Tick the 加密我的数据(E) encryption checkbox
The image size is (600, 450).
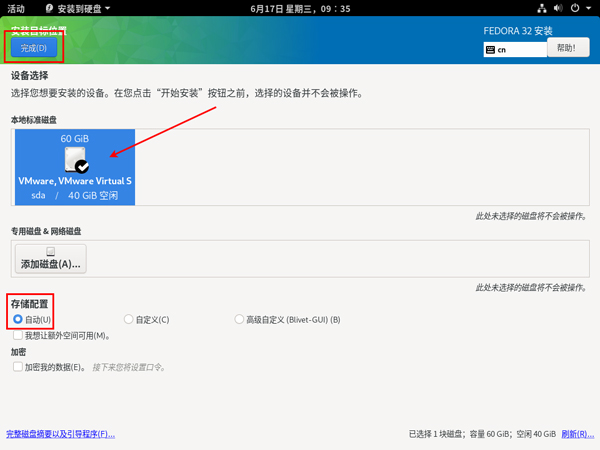(x=18, y=367)
